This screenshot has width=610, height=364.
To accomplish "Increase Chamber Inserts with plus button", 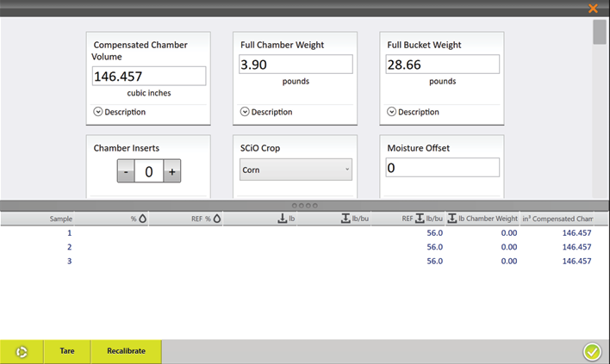I will 172,172.
